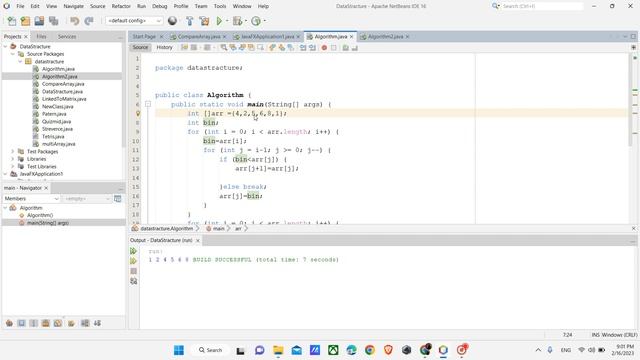Image resolution: width=640 pixels, height=360 pixels.
Task: Open the Navigate menu
Action: [73, 6]
